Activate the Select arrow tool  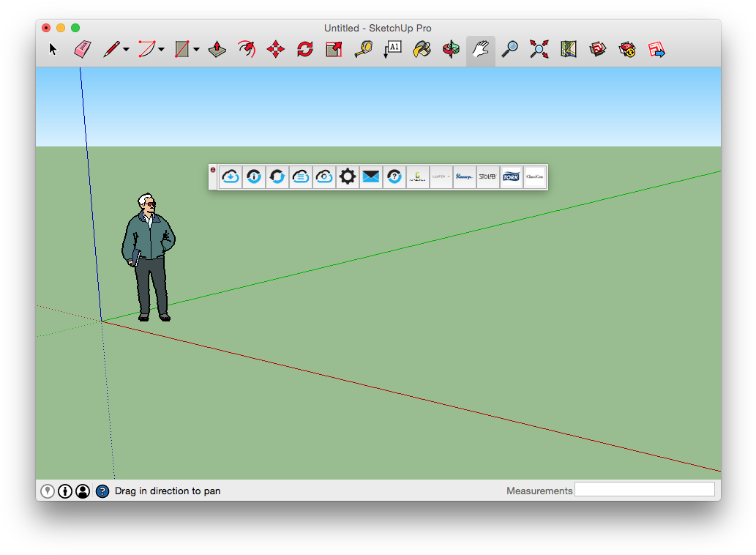pyautogui.click(x=53, y=49)
